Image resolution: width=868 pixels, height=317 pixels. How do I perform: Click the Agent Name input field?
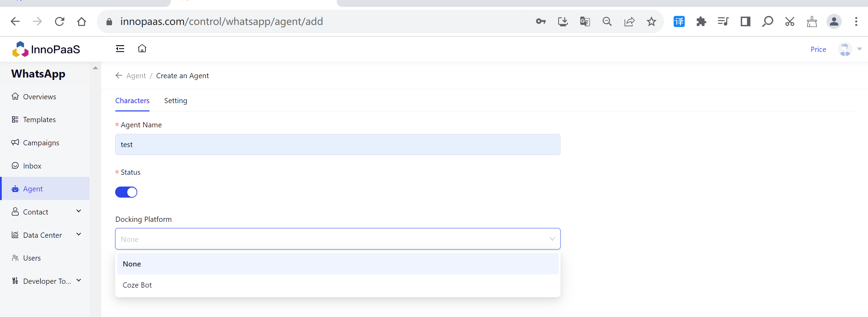click(x=338, y=145)
